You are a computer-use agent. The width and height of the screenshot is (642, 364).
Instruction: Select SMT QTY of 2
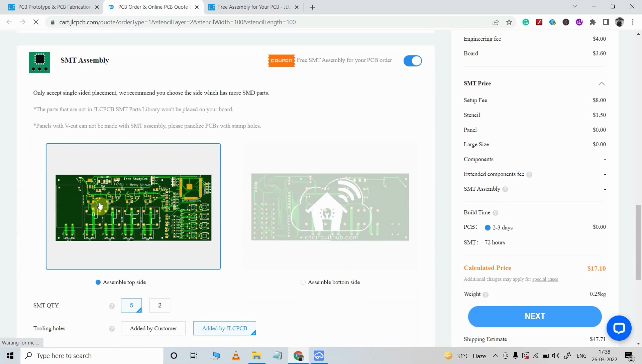click(159, 305)
